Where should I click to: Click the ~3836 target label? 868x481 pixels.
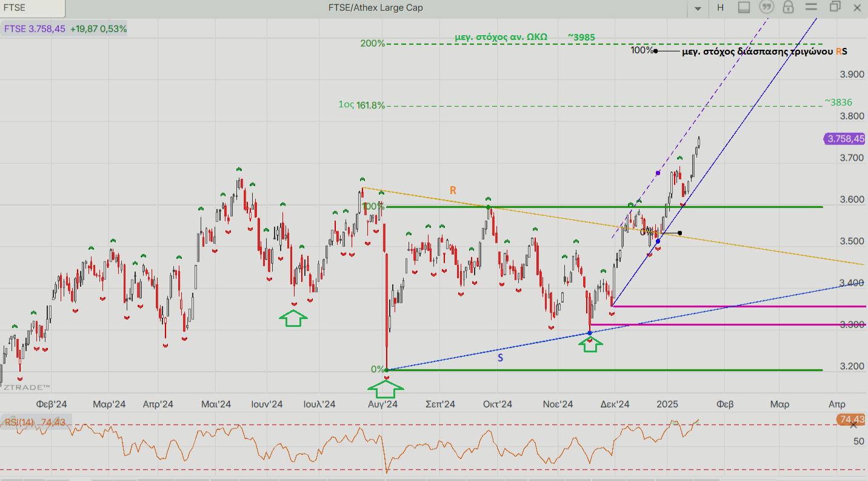click(838, 102)
